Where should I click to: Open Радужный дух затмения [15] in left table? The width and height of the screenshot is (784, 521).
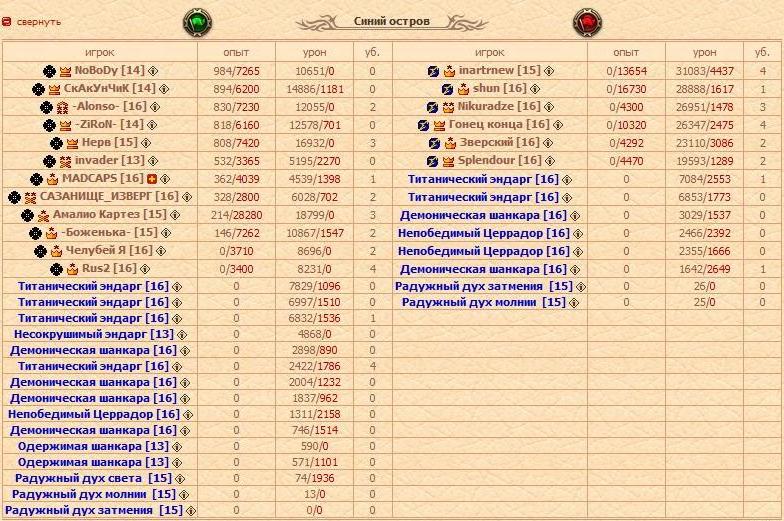tap(94, 510)
